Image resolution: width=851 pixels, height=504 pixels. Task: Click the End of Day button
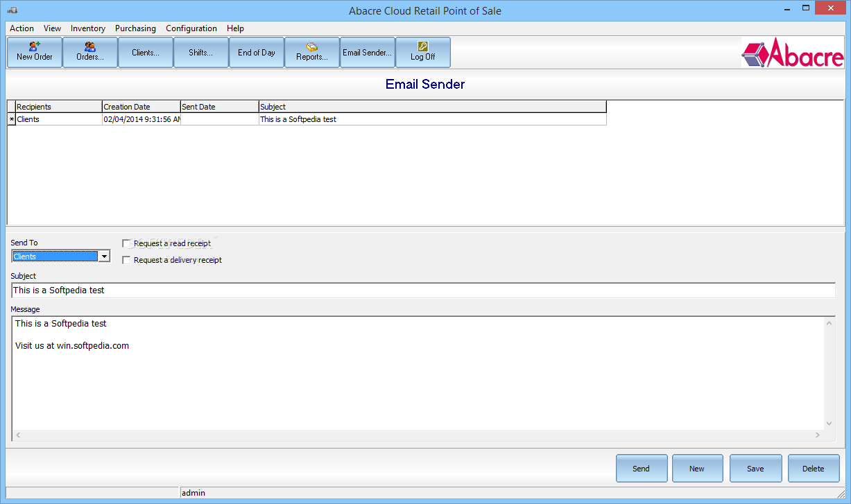tap(257, 53)
